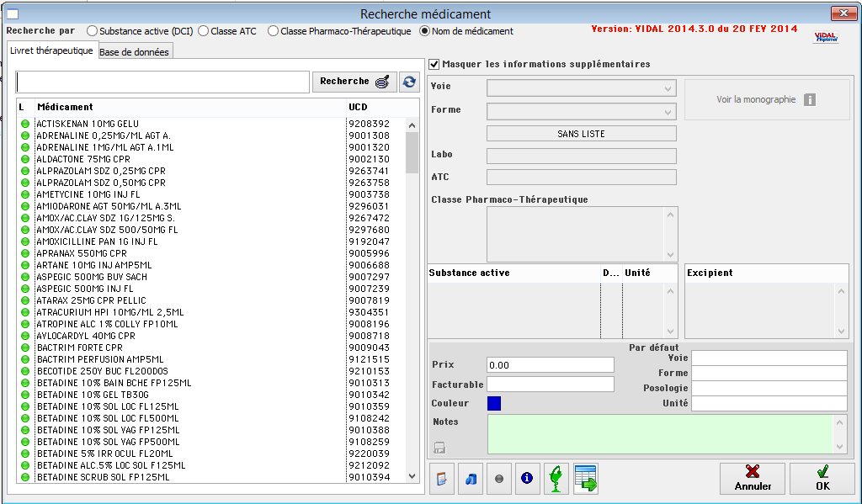Click the blue cylinder icon in the bottom toolbar

470,479
